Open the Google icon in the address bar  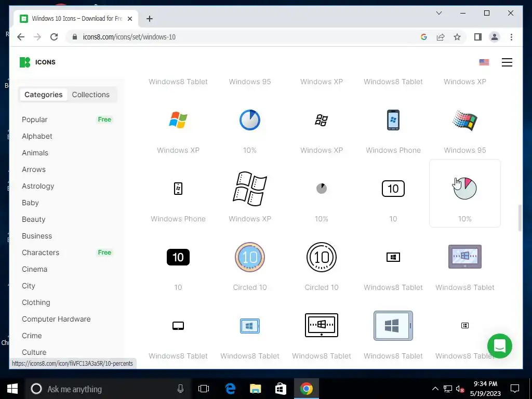click(x=424, y=37)
